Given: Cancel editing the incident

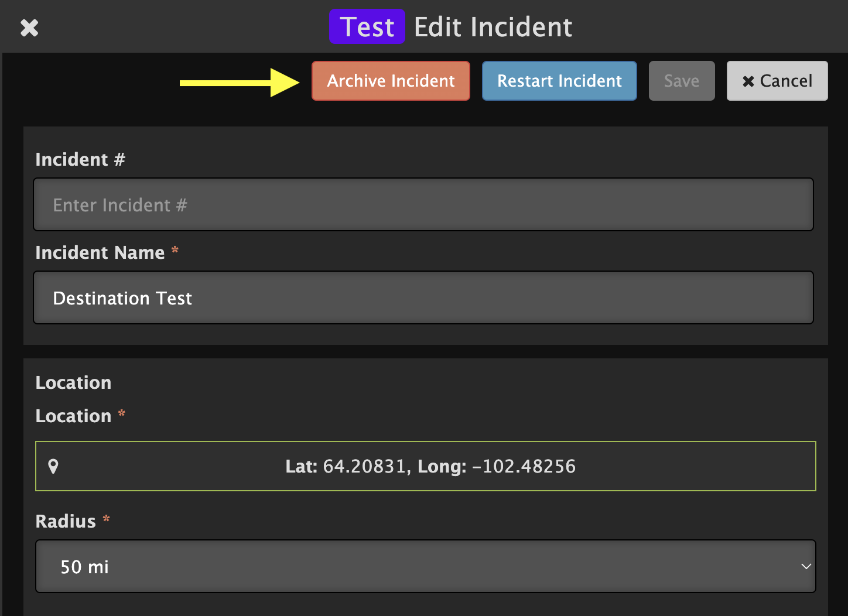Looking at the screenshot, I should tap(777, 81).
